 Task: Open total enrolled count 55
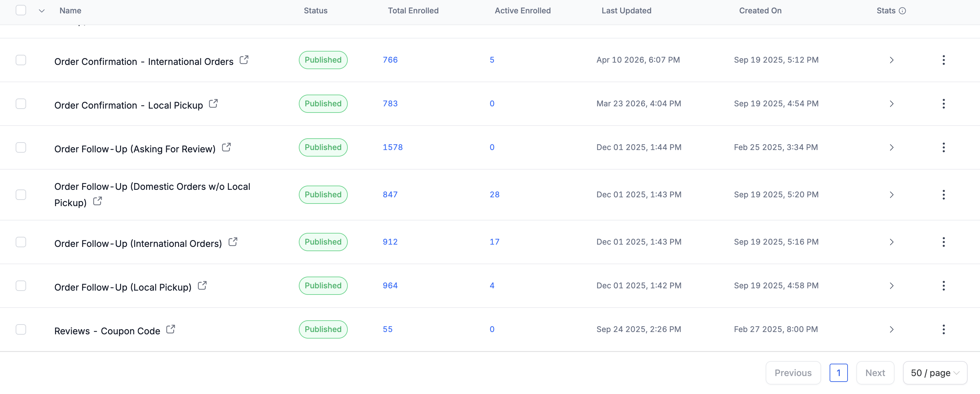[388, 330]
